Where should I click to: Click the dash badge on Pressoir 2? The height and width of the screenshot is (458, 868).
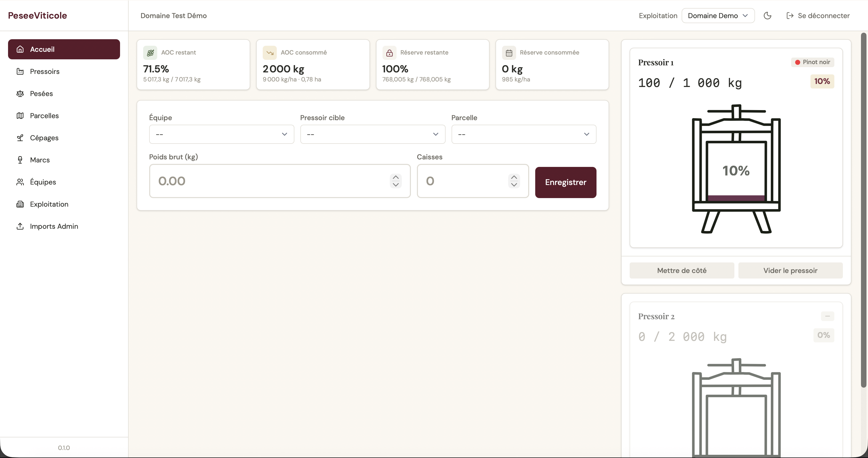[x=827, y=316]
